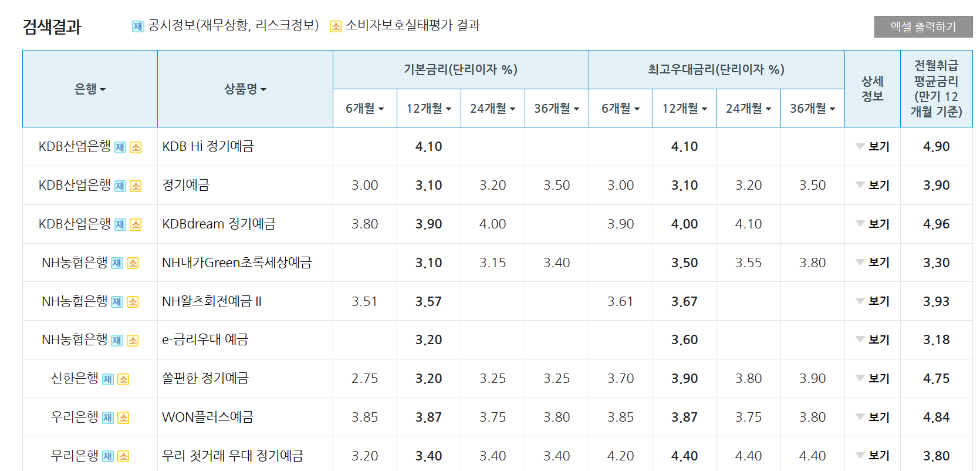The width and height of the screenshot is (980, 471).
Task: Click 엑셀 출력하기 button
Action: coord(923,26)
